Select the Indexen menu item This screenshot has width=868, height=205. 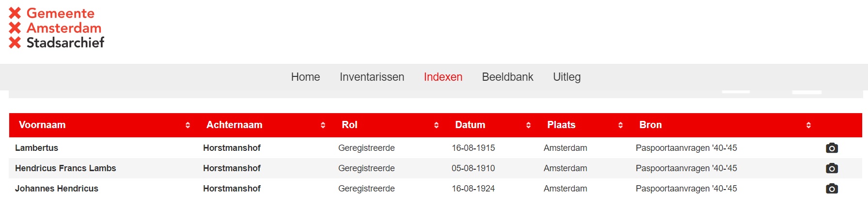click(x=443, y=77)
